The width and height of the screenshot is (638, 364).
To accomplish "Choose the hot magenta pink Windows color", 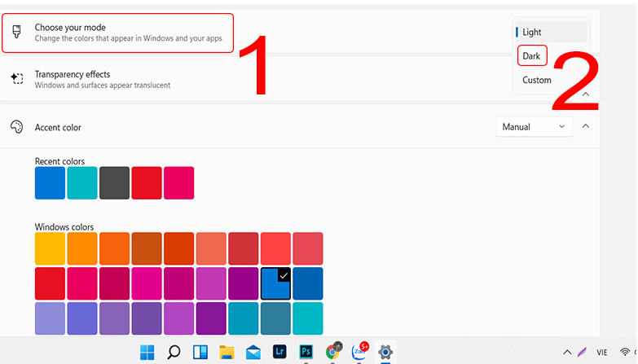I will point(147,283).
